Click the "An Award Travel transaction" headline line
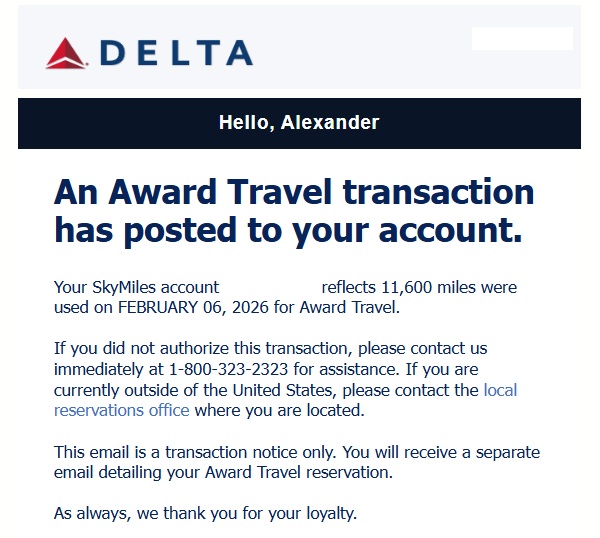The width and height of the screenshot is (600, 538). (294, 191)
